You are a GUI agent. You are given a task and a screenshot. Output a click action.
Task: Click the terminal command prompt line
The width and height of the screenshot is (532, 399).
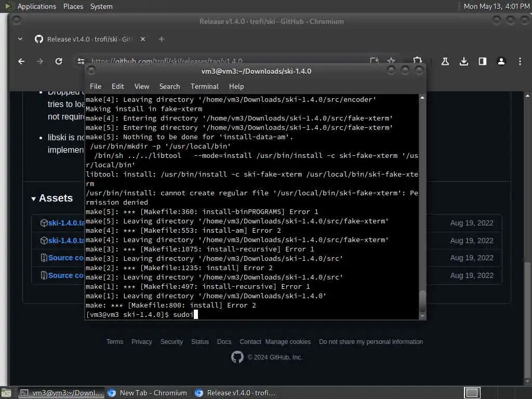point(252,314)
